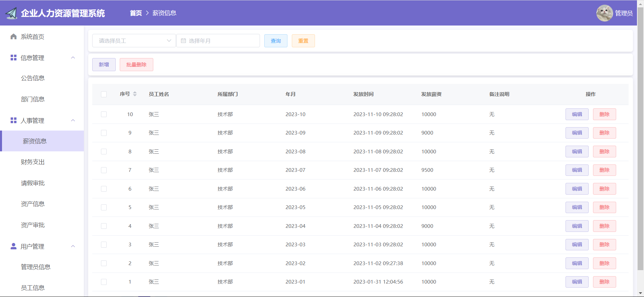This screenshot has height=297, width=644.
Task: Click the user icon beside 用户管理
Action: pyautogui.click(x=13, y=246)
